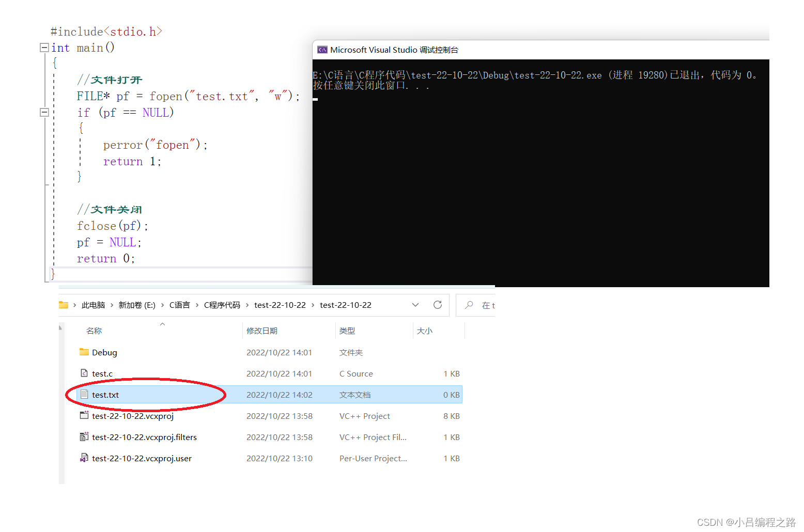Click the console output path line
This screenshot has height=532, width=804.
coord(535,75)
